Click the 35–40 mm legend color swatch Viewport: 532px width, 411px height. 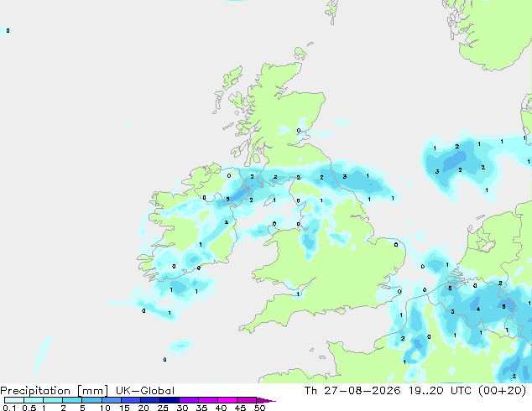pyautogui.click(x=207, y=400)
